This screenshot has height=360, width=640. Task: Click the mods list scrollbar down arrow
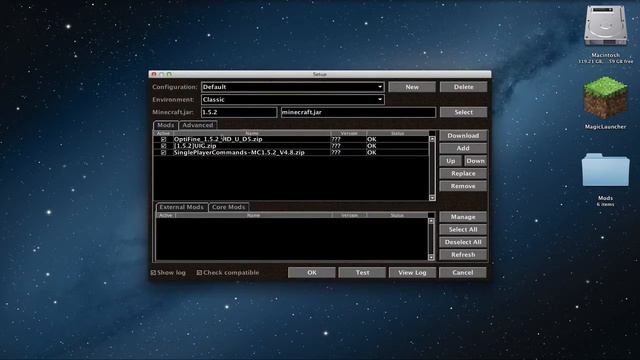(432, 198)
